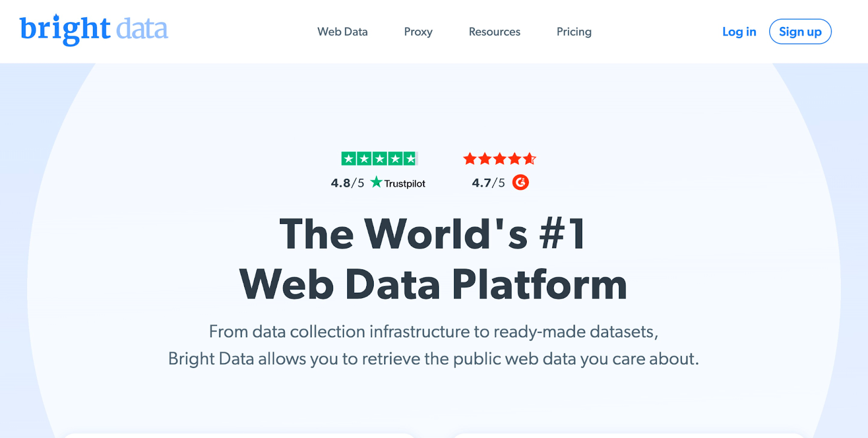Open the Web Data menu
Screen dimensions: 868x438
pyautogui.click(x=342, y=32)
